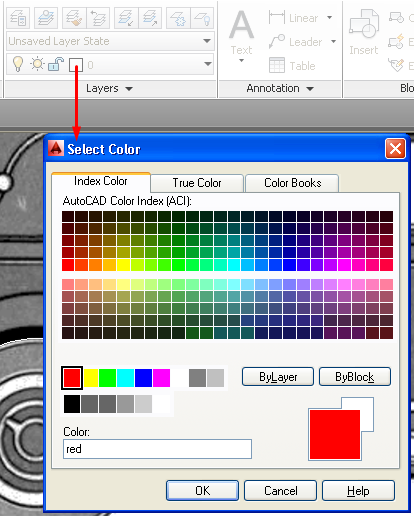
Task: Click the Table annotation icon
Action: pos(277,65)
